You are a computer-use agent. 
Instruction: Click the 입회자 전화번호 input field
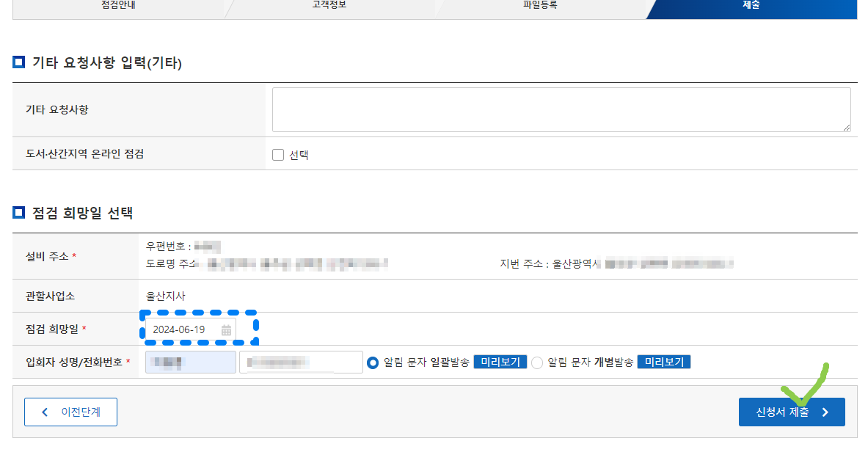[x=301, y=362]
